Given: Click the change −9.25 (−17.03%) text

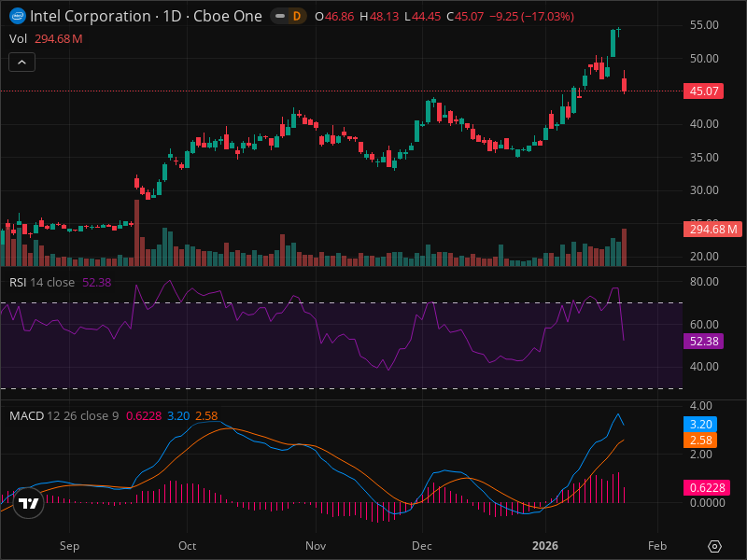Looking at the screenshot, I should pyautogui.click(x=532, y=17).
